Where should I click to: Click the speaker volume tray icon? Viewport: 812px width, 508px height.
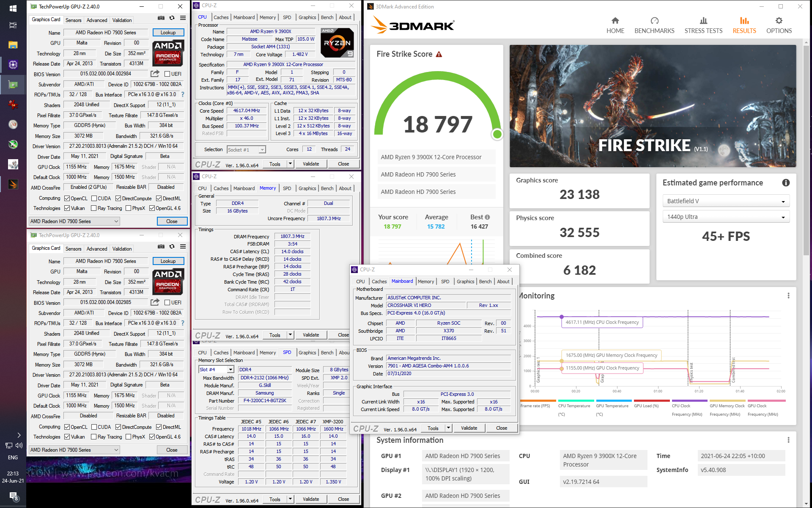19,445
